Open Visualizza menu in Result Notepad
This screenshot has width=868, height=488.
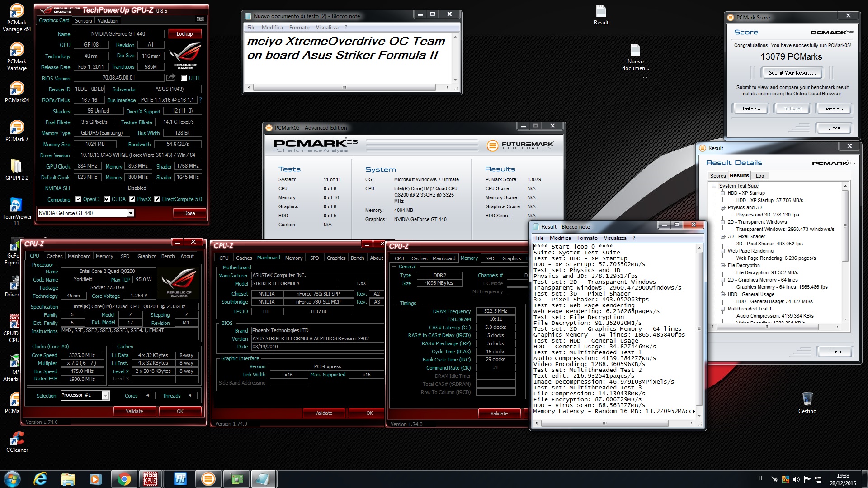click(x=615, y=238)
